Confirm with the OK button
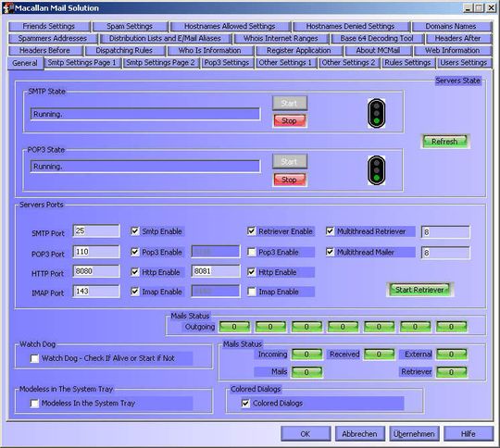 coord(306,433)
